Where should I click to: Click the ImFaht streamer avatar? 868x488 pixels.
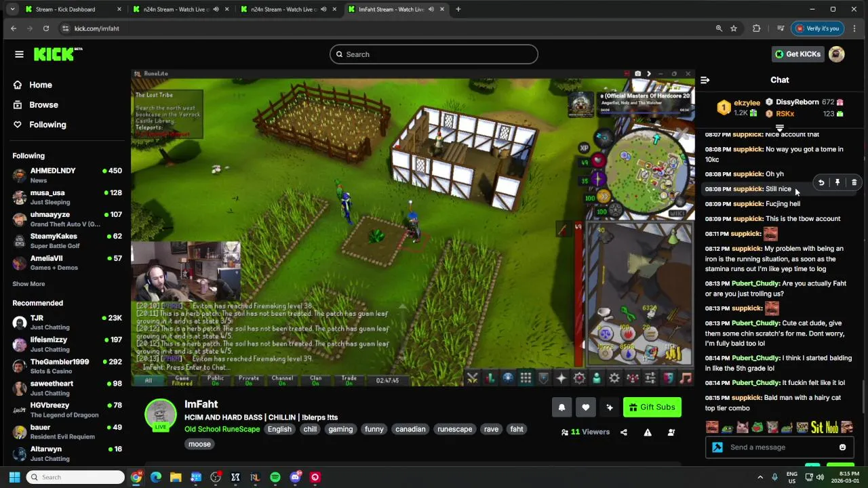coord(161,415)
